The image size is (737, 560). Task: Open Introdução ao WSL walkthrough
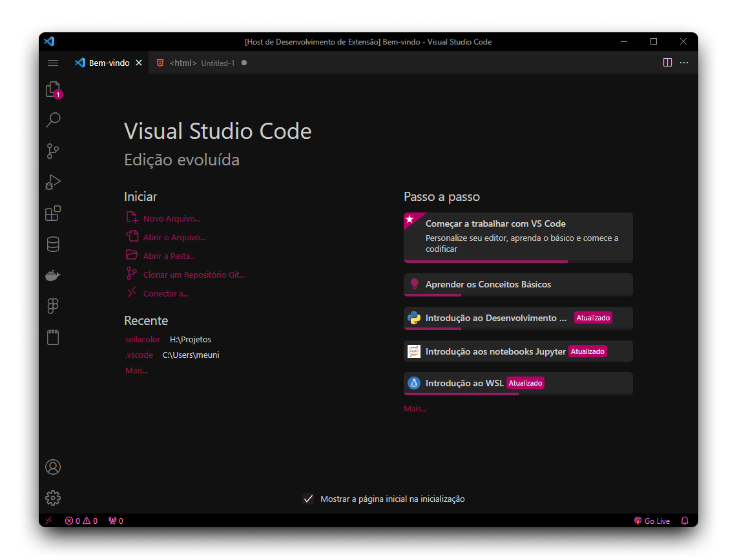(518, 383)
